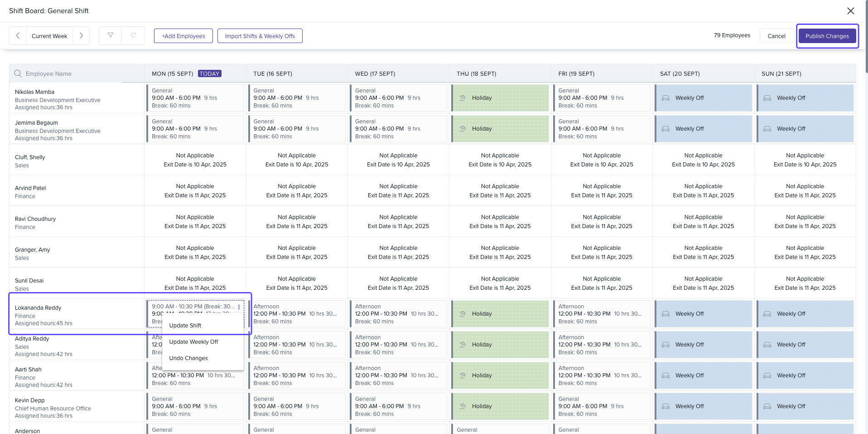This screenshot has height=434, width=868.
Task: Click the Publish Changes button
Action: (827, 36)
